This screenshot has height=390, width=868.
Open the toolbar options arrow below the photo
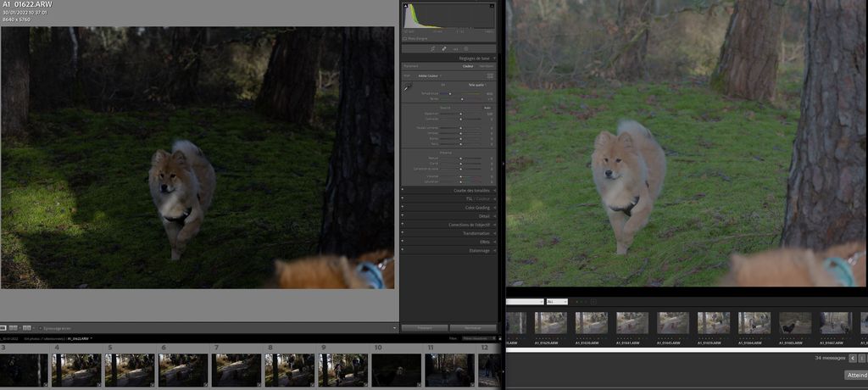[x=395, y=328]
